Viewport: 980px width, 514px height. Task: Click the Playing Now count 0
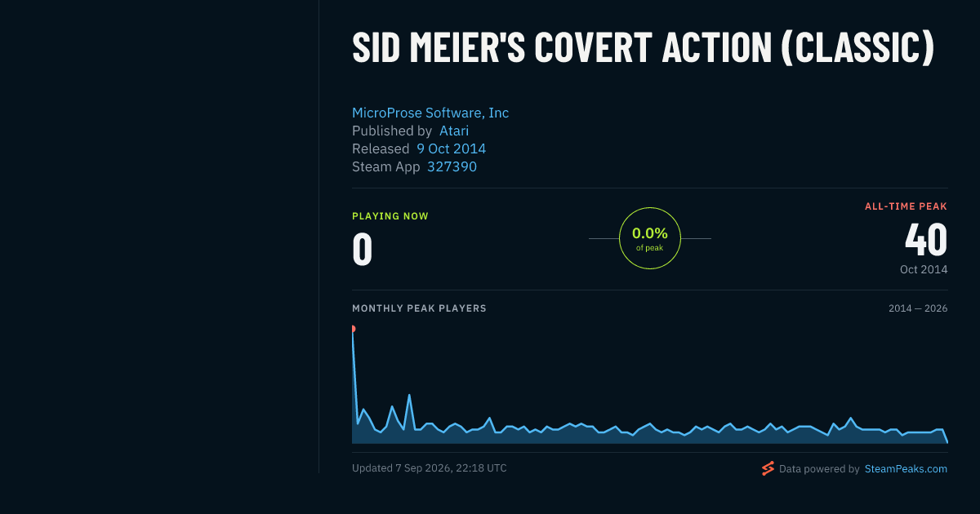362,250
